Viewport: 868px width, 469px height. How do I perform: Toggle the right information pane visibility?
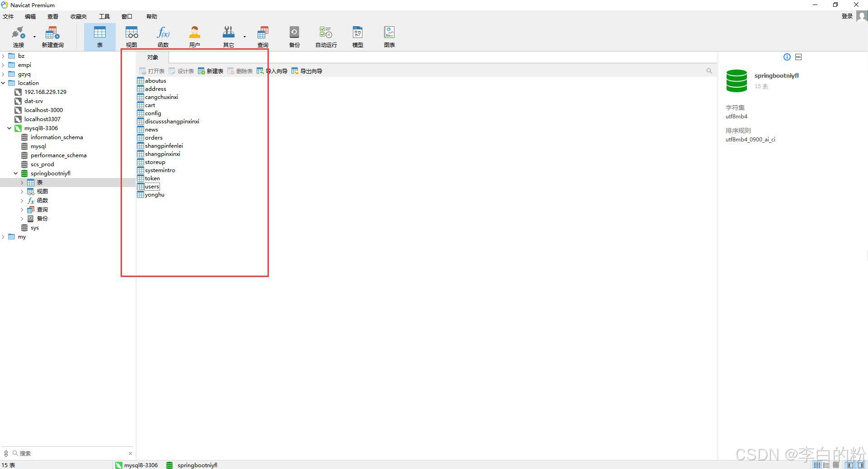861,465
